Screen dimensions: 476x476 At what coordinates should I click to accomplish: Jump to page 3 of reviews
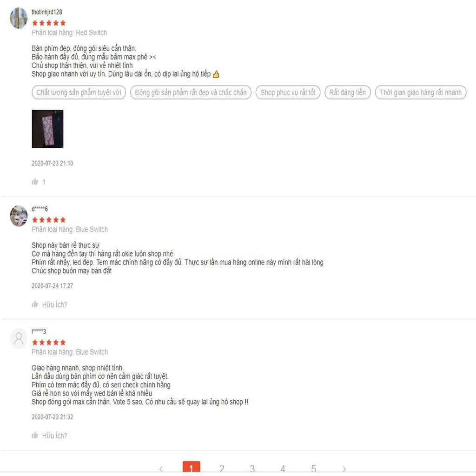(252, 469)
